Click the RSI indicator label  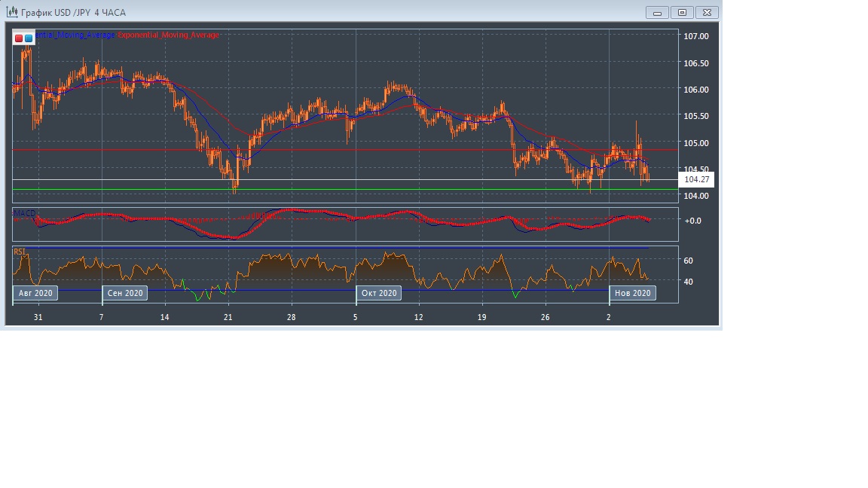[20, 252]
